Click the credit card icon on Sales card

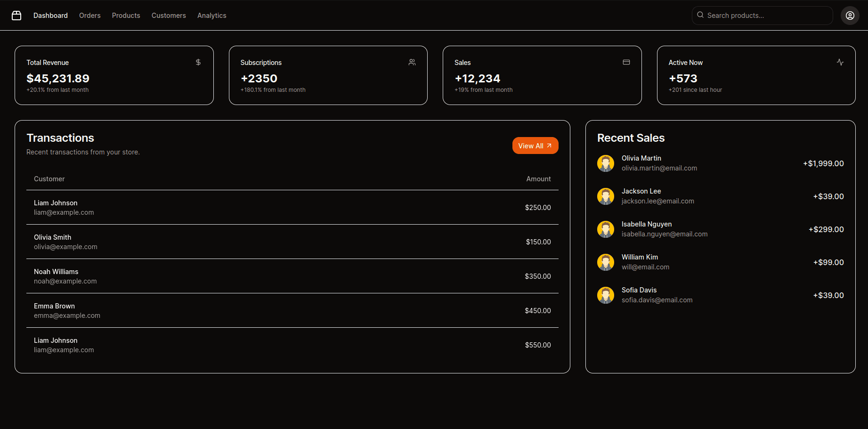[626, 62]
